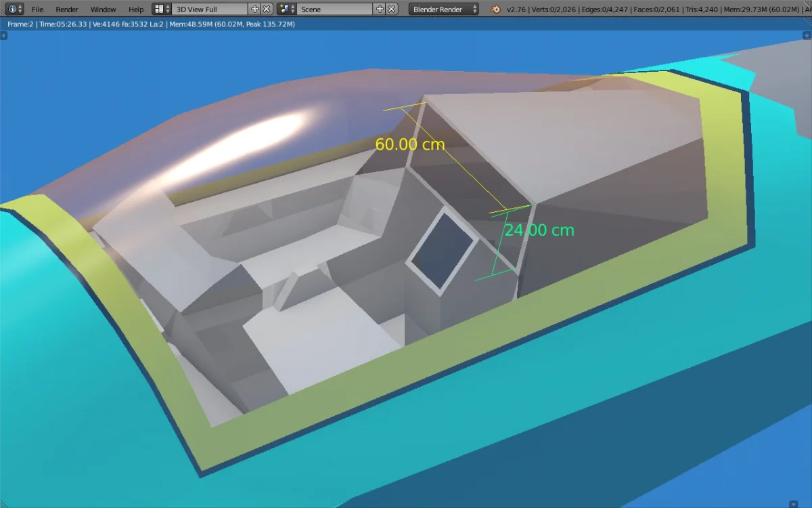Expand the right properties region plus icon
The width and height of the screenshot is (812, 508).
[x=808, y=36]
